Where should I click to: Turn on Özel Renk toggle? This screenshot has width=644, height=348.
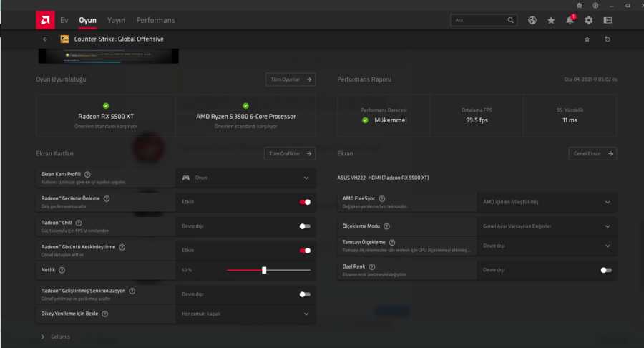pos(606,270)
